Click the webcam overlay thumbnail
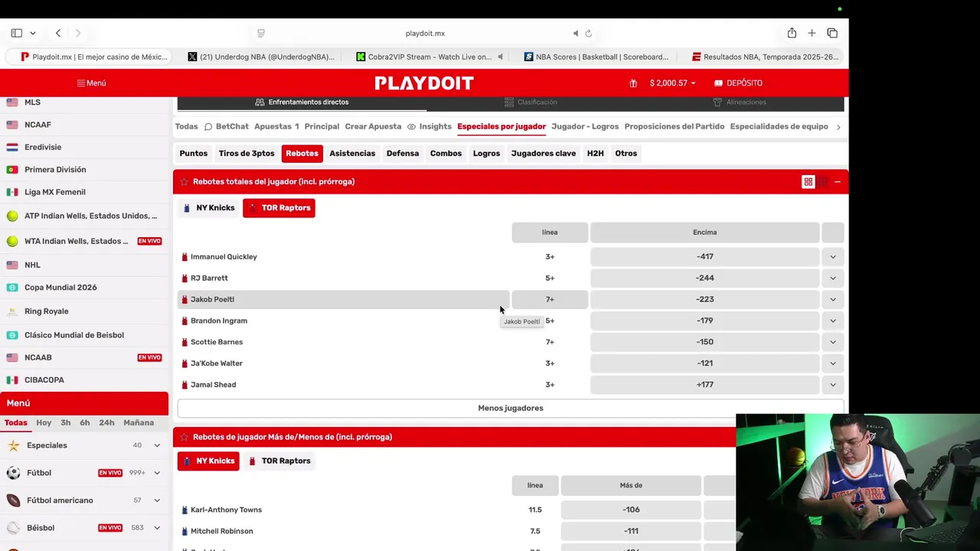The height and width of the screenshot is (551, 980). click(857, 482)
